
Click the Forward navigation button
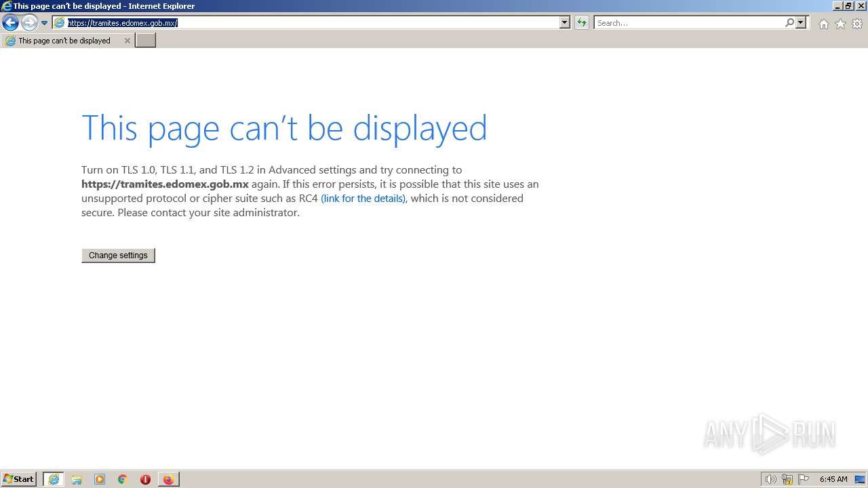pyautogui.click(x=29, y=23)
